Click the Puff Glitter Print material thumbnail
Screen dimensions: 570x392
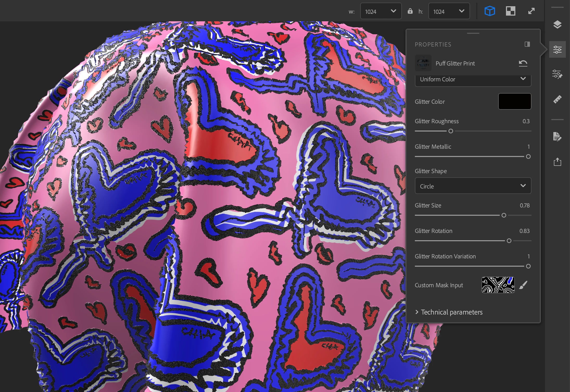pyautogui.click(x=423, y=63)
